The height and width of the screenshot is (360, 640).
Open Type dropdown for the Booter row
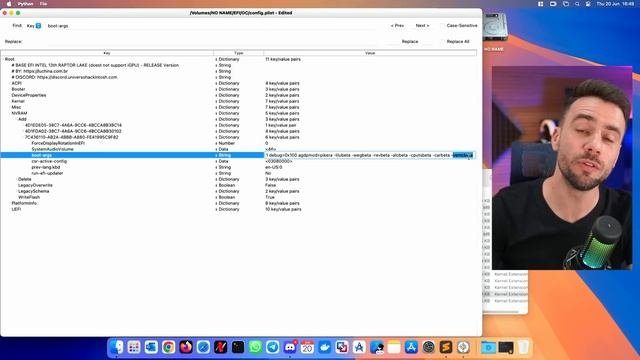pyautogui.click(x=216, y=89)
